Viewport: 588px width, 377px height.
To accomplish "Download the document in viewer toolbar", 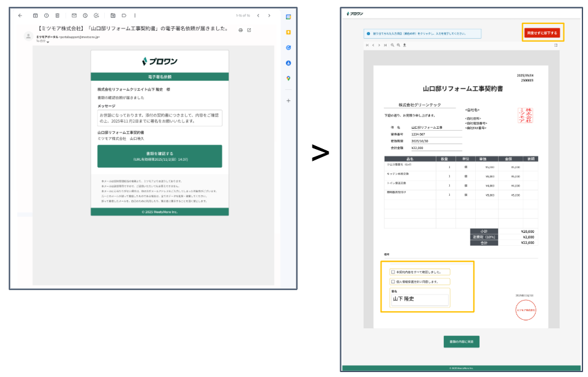I will [404, 45].
